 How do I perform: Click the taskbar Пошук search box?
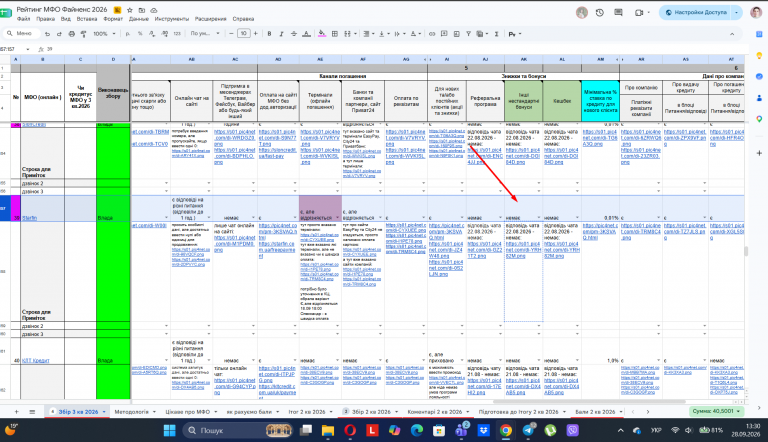238,430
